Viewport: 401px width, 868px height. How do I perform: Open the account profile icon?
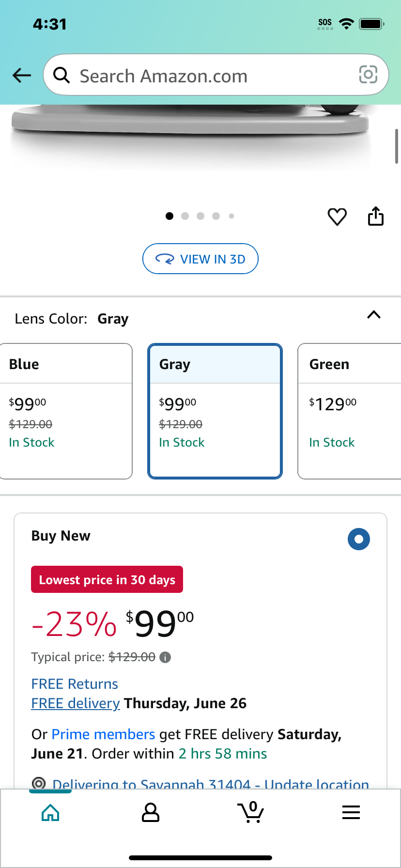point(151,812)
